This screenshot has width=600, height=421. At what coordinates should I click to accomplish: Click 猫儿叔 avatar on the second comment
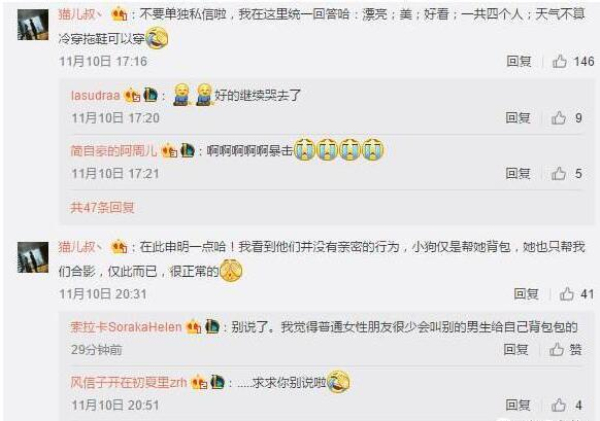(33, 257)
